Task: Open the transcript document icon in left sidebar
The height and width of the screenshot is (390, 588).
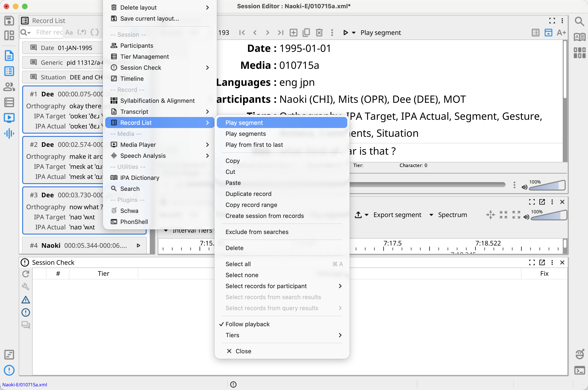Action: [x=9, y=56]
